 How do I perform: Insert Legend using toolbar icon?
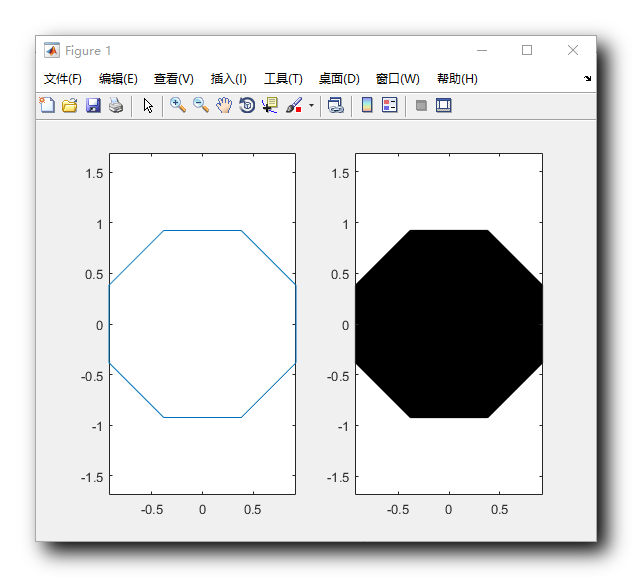[390, 105]
